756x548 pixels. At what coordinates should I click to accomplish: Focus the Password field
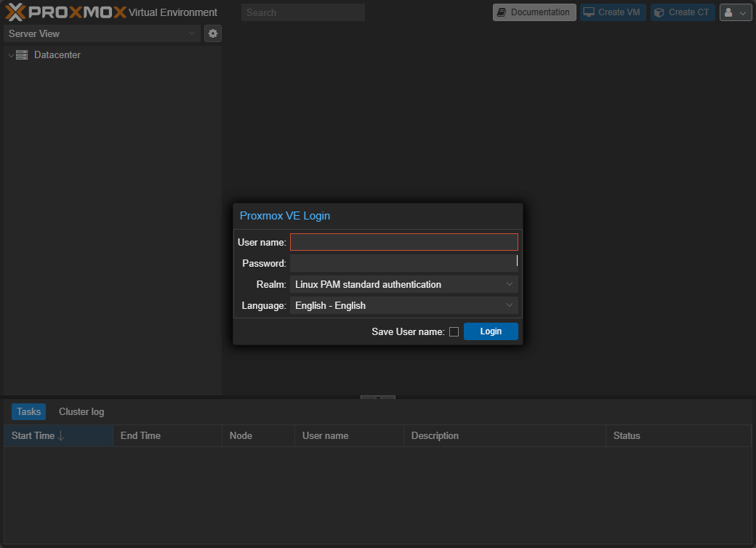click(x=403, y=263)
